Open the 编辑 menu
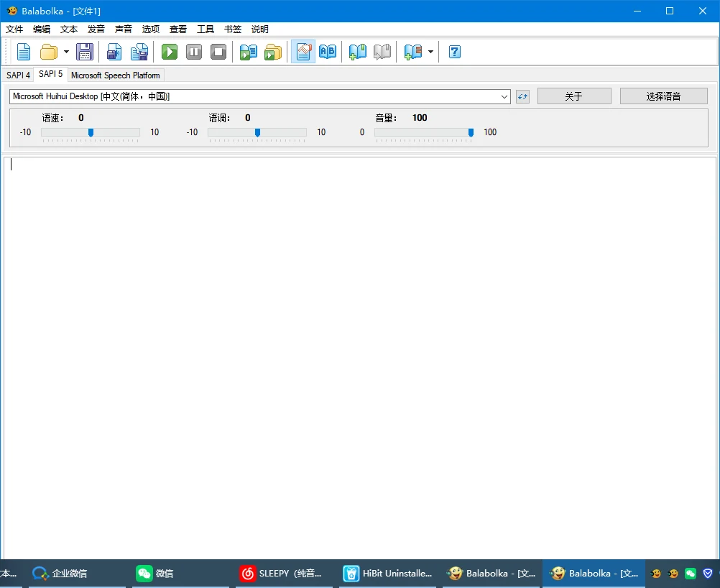This screenshot has height=588, width=720. coord(42,29)
